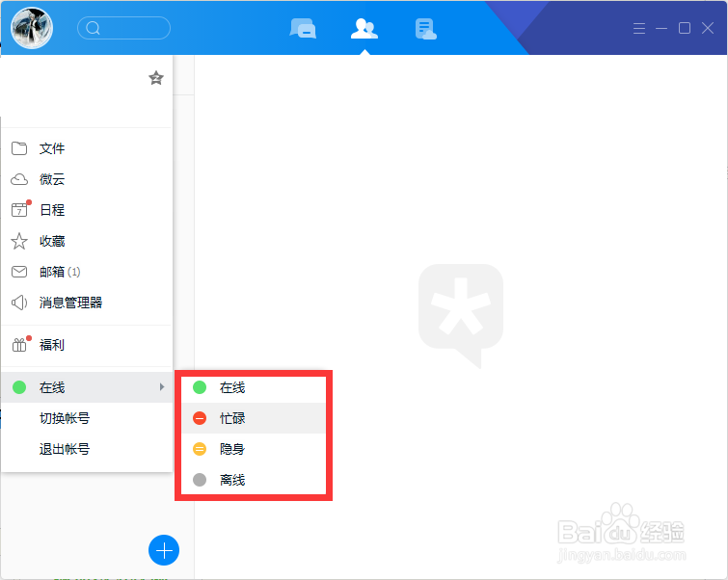
Task: Click the blue plus add button
Action: click(164, 550)
